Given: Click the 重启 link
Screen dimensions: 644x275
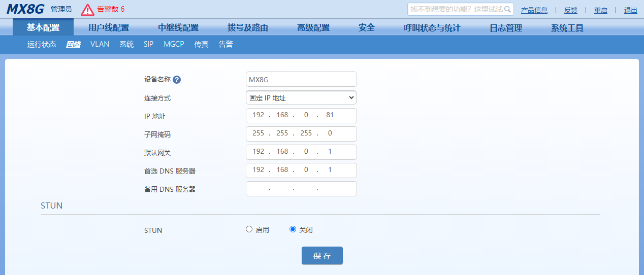Looking at the screenshot, I should tap(601, 10).
